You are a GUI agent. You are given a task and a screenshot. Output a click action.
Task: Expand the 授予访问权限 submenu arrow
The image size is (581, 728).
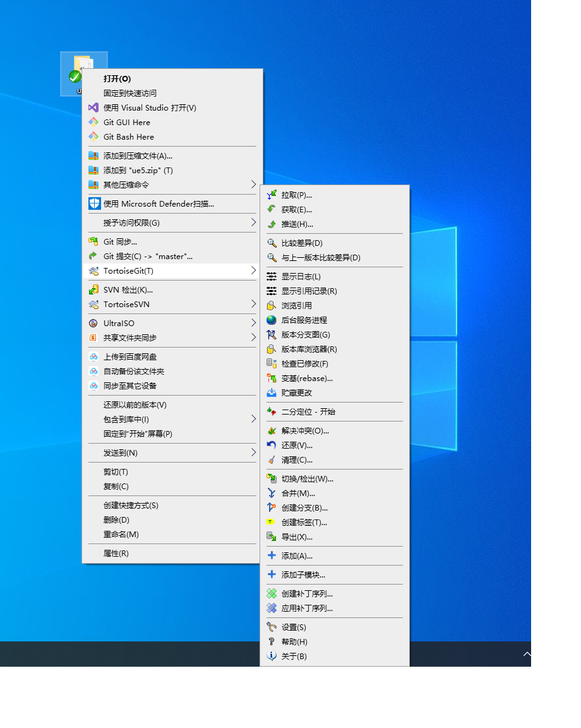(x=253, y=222)
